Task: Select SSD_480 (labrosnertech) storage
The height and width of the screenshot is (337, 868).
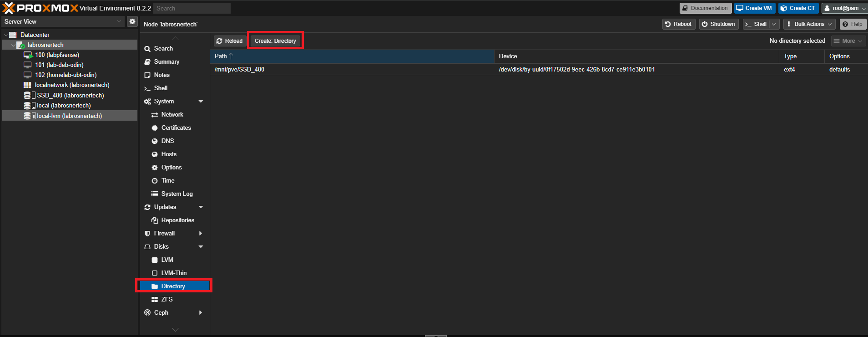Action: tap(70, 95)
